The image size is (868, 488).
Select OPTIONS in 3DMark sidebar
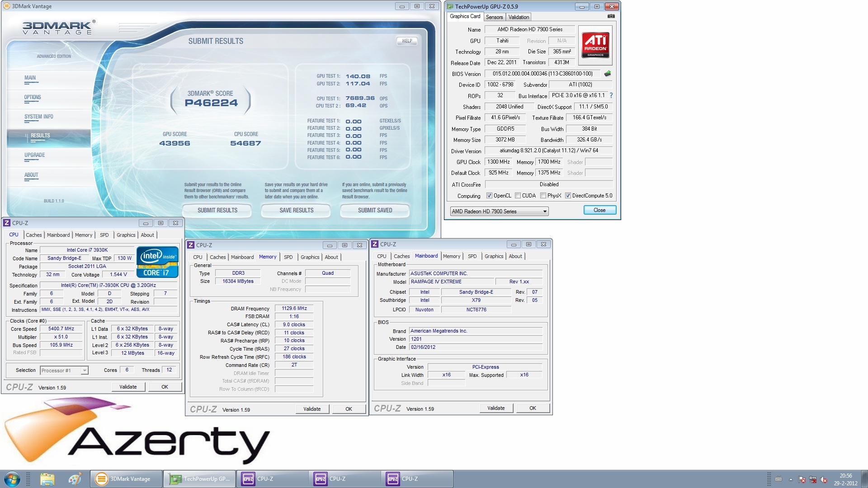(x=33, y=97)
